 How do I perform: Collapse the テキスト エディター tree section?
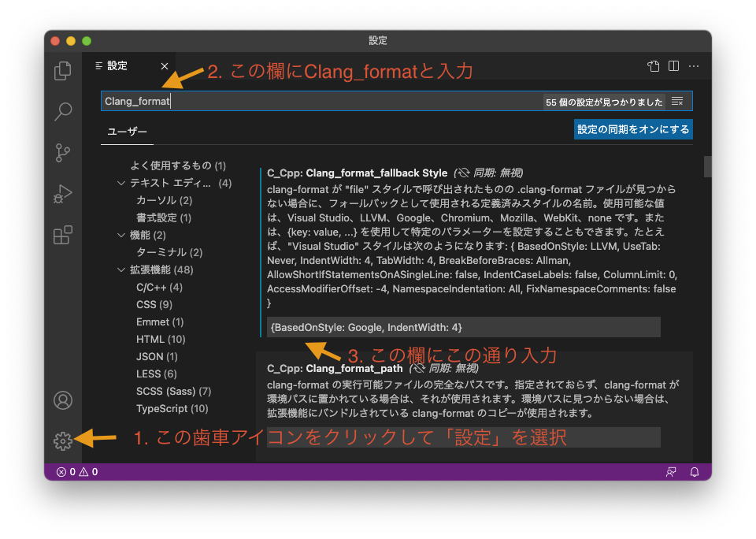point(121,183)
